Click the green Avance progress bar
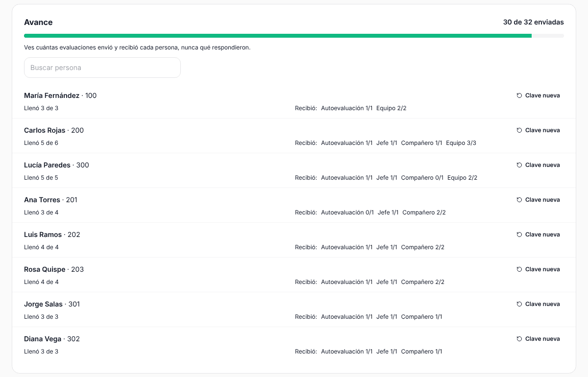This screenshot has width=588, height=377. point(294,36)
